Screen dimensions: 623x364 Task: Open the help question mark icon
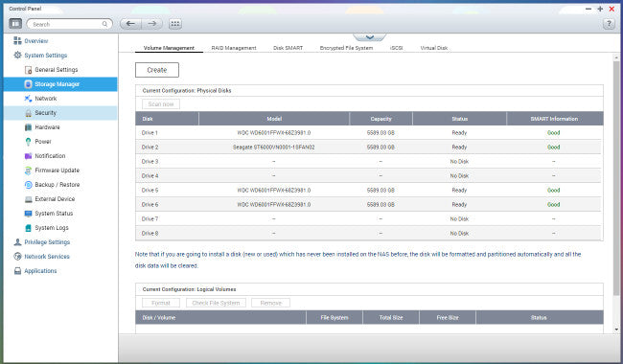click(609, 24)
